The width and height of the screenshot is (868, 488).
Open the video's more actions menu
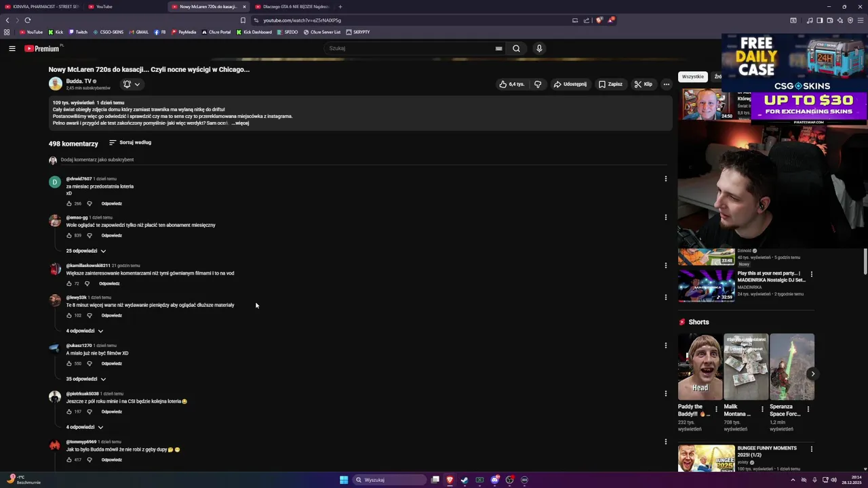666,84
